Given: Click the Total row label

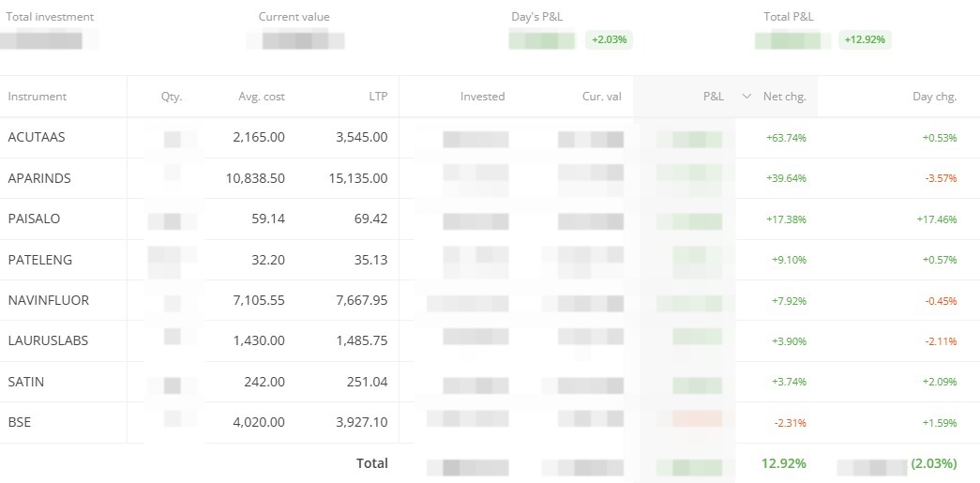Looking at the screenshot, I should 372,463.
